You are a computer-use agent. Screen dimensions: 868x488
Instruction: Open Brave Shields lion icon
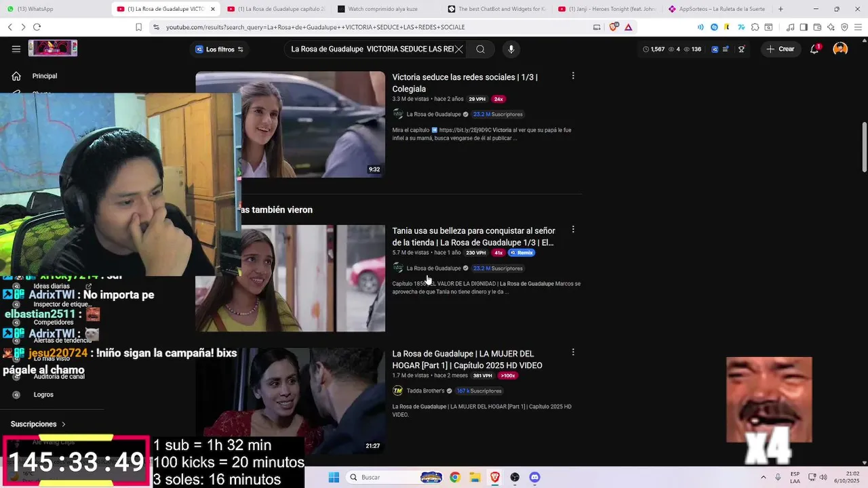pyautogui.click(x=614, y=27)
